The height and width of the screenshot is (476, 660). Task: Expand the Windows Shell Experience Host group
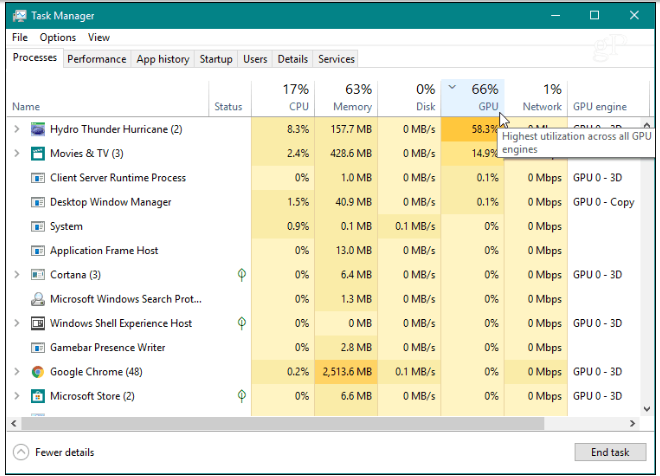coord(17,323)
